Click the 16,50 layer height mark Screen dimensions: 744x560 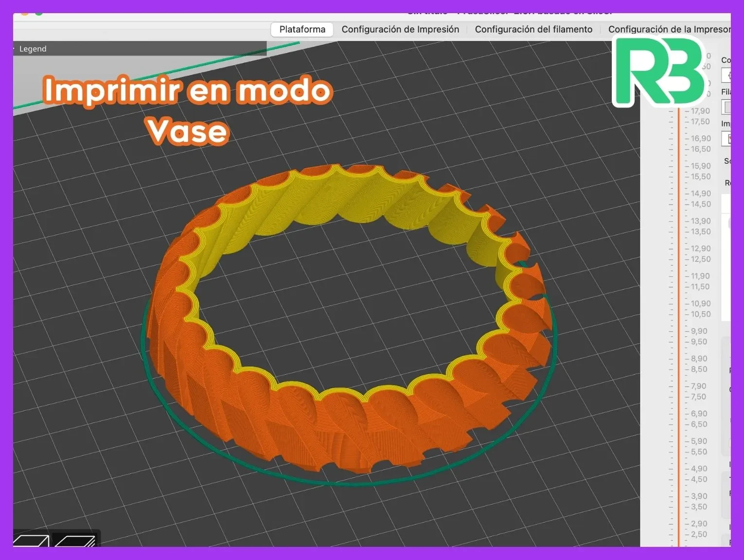[x=701, y=149]
